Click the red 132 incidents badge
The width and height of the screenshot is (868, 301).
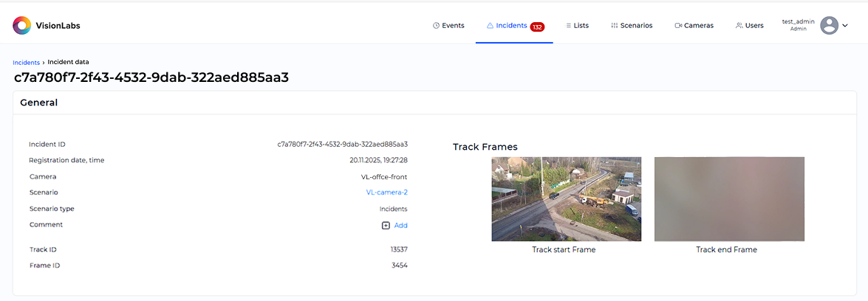(x=537, y=27)
